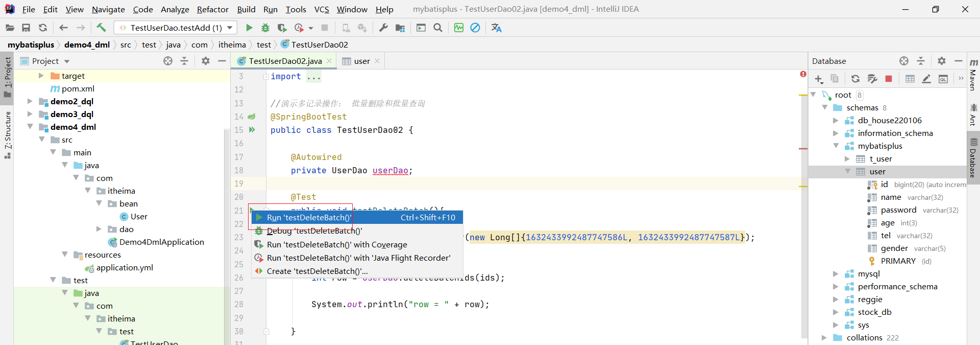The height and width of the screenshot is (345, 980).
Task: Start debugging with the green bug icon
Action: [x=265, y=28]
